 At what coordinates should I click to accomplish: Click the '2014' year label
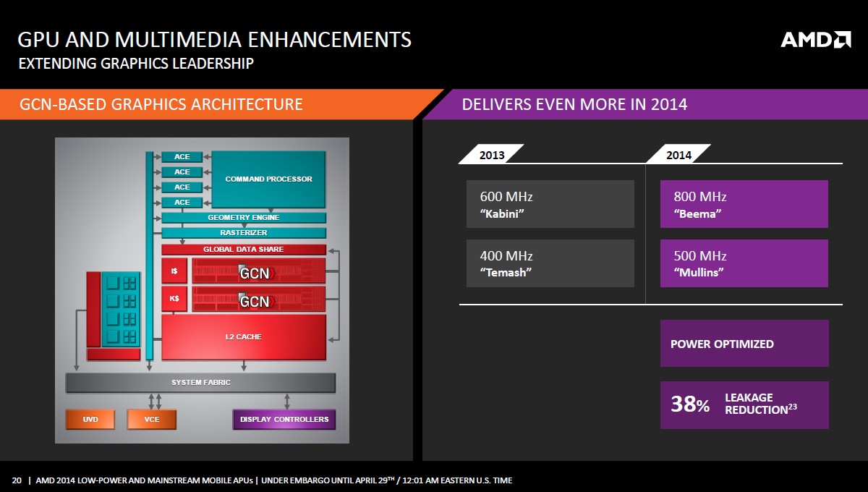(x=678, y=154)
